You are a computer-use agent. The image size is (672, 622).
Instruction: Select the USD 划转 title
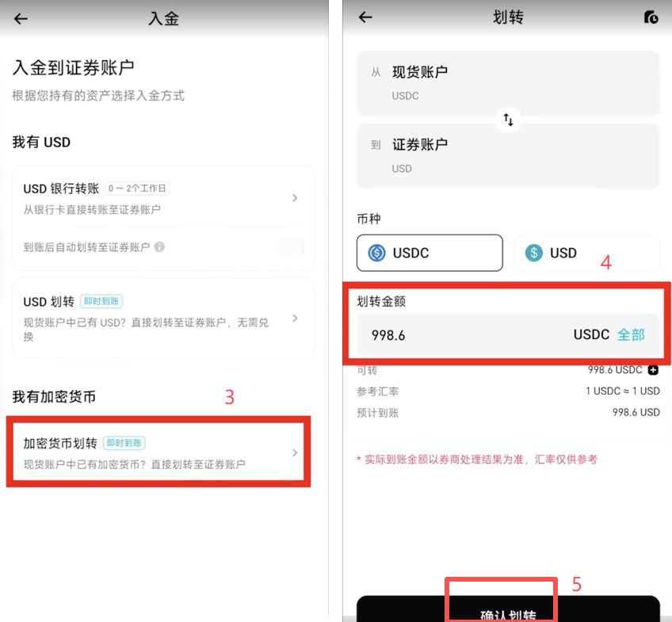point(49,302)
